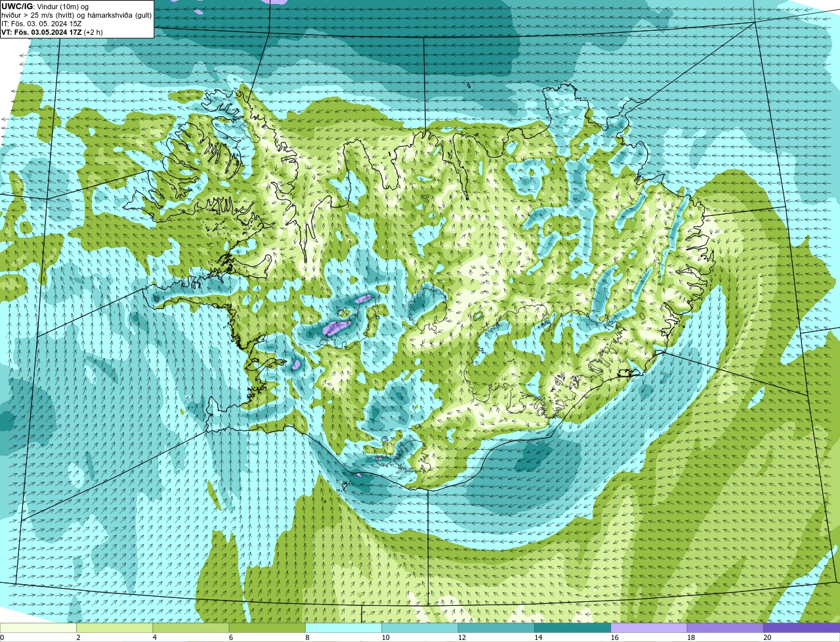Click the pale cyan 8–10 m/s legend swatch
Viewport: 840px width, 642px height.
(x=344, y=628)
